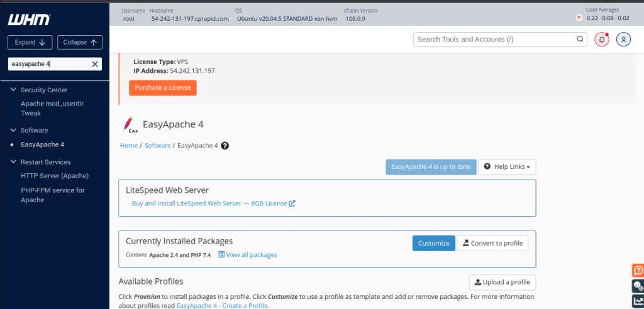Open the chart statistics icon at right edge

click(x=638, y=301)
